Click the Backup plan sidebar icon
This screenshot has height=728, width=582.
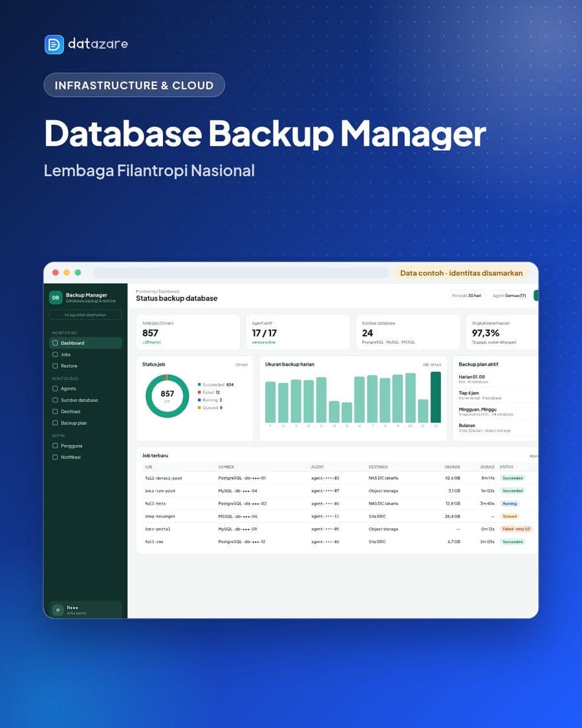click(x=55, y=423)
